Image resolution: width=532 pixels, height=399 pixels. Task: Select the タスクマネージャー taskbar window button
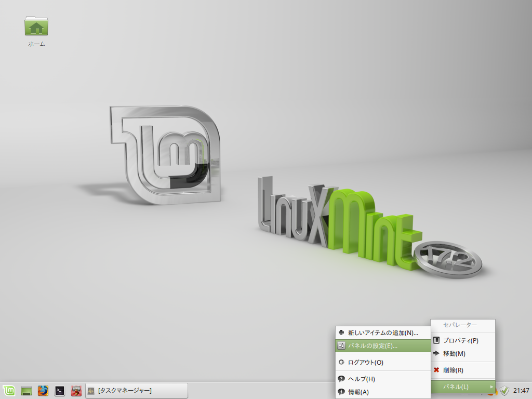pyautogui.click(x=136, y=390)
